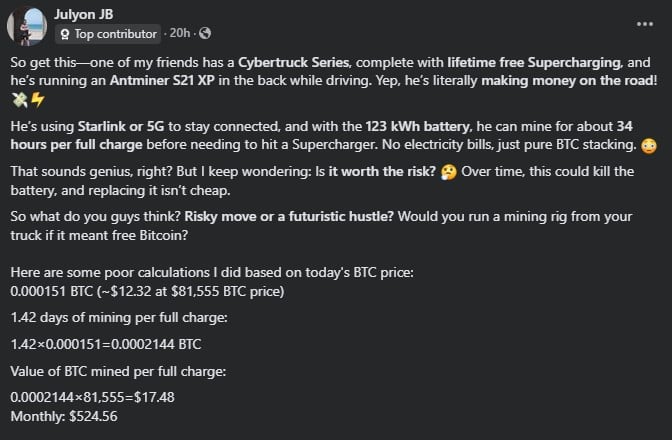Click the Top contributor badge icon
672x440 pixels.
click(x=64, y=34)
